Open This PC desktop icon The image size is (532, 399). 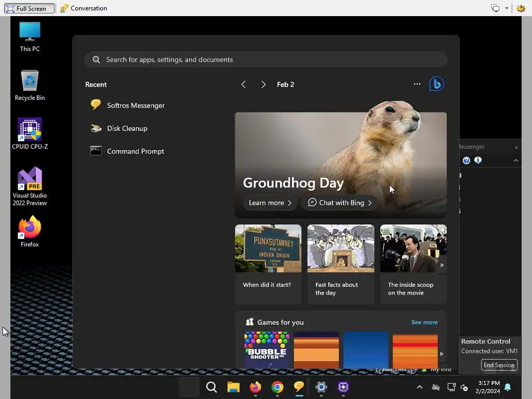pos(30,37)
